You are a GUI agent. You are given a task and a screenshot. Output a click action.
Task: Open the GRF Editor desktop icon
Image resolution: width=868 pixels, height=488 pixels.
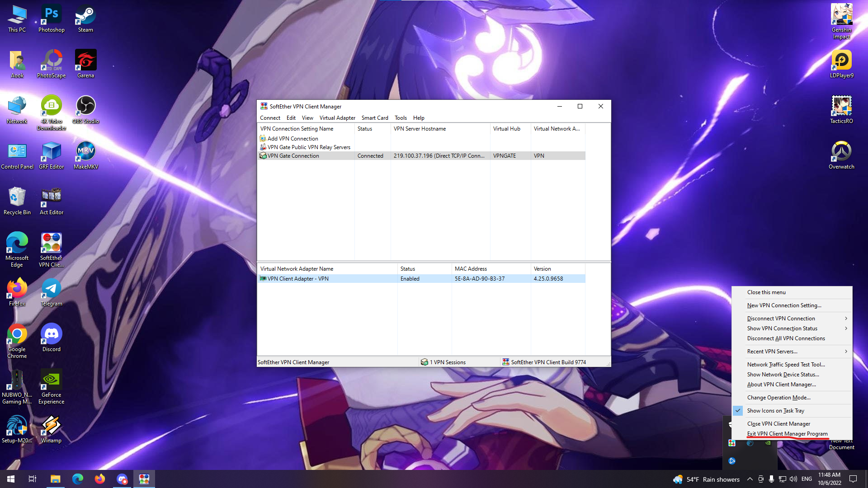click(x=52, y=155)
